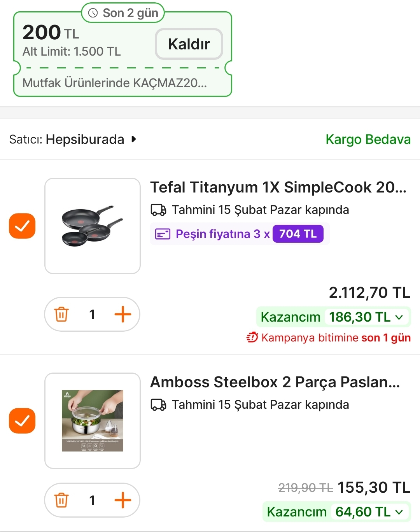Open Tefal Titanyum 1X SimpleCook product title
This screenshot has height=532, width=420.
click(278, 187)
